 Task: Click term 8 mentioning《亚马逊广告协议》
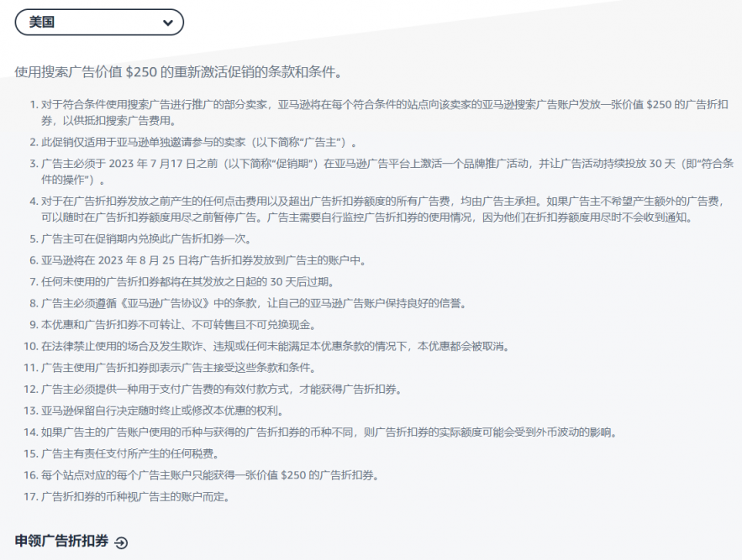[x=254, y=304]
